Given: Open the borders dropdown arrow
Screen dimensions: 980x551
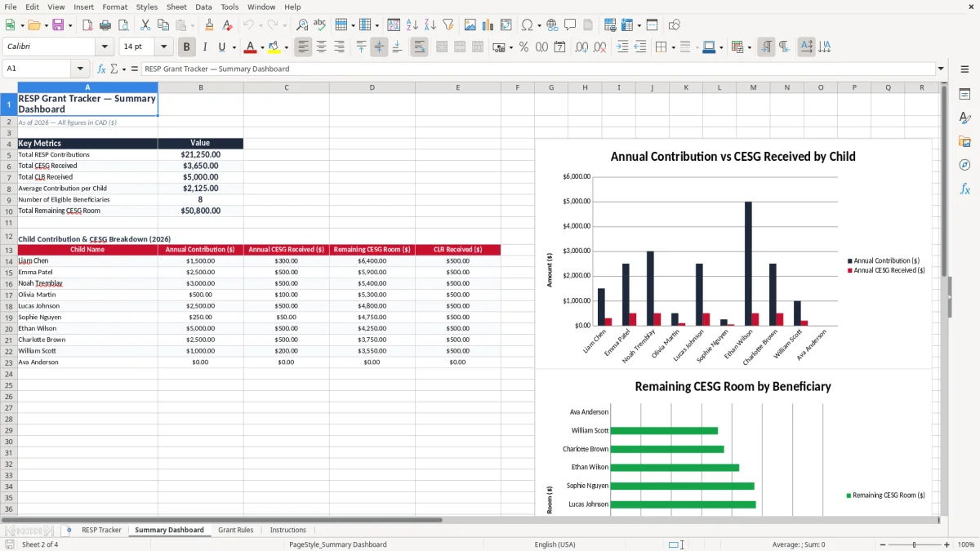Looking at the screenshot, I should (x=674, y=47).
